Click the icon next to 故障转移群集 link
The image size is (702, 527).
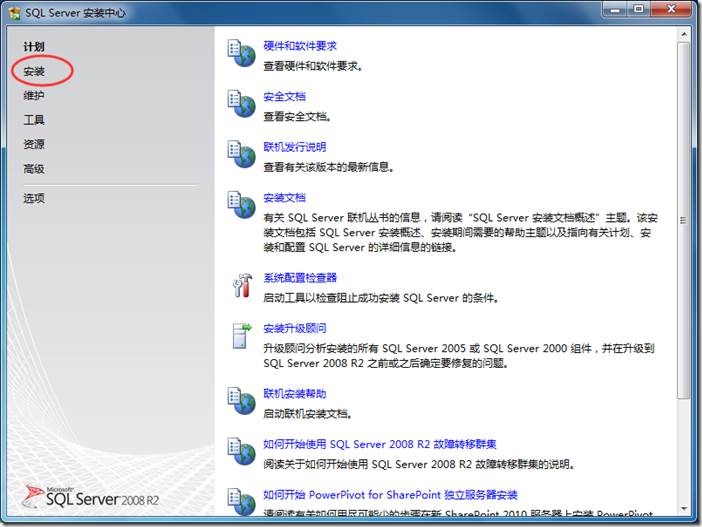click(241, 451)
